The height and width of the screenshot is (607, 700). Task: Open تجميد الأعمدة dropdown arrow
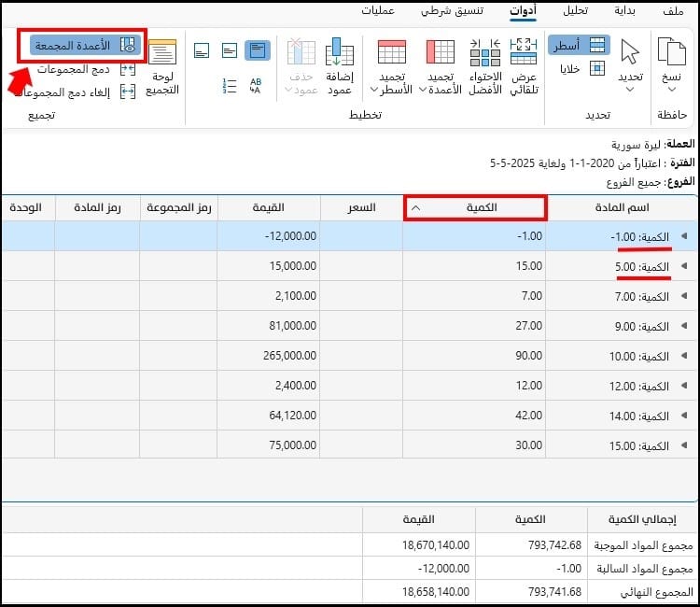coord(422,90)
